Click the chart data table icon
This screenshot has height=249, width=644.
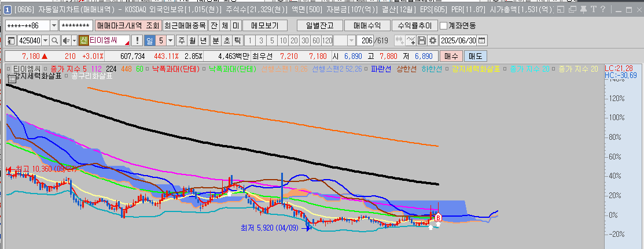[x=12, y=79]
